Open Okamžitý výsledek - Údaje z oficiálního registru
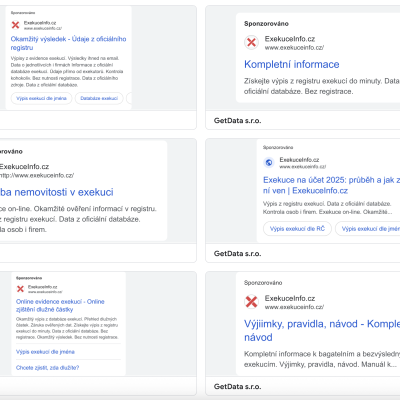 (x=68, y=43)
